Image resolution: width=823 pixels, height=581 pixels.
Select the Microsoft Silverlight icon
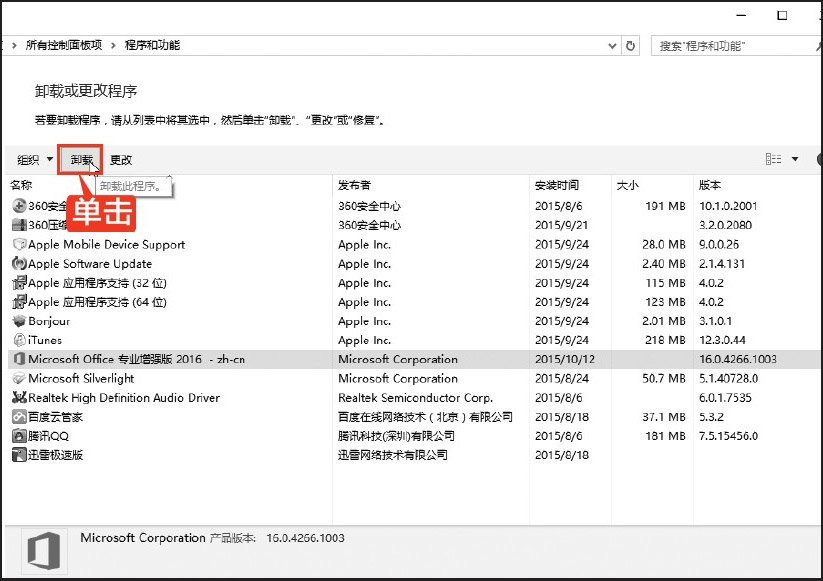(x=19, y=379)
